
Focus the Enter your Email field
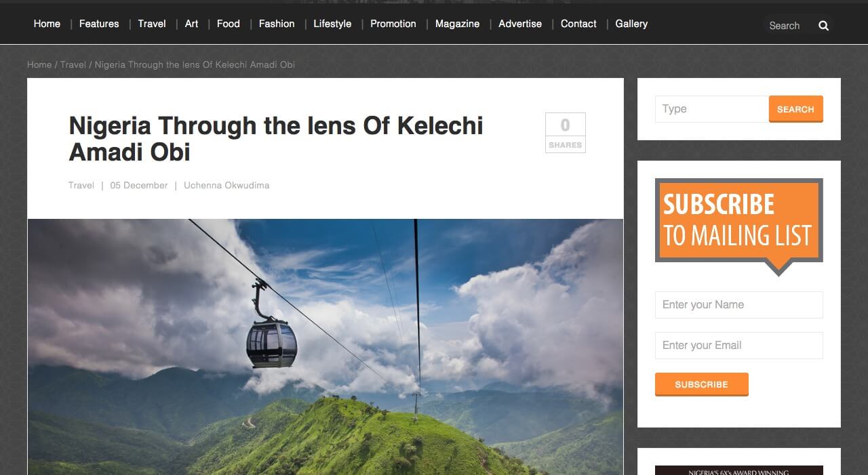coord(738,346)
